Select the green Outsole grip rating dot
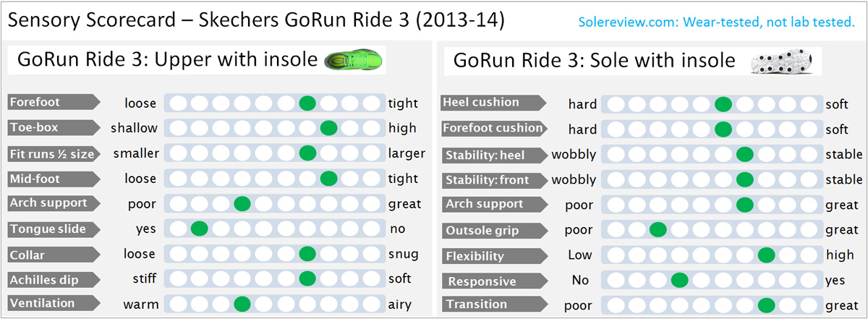868x319 pixels. (x=658, y=230)
